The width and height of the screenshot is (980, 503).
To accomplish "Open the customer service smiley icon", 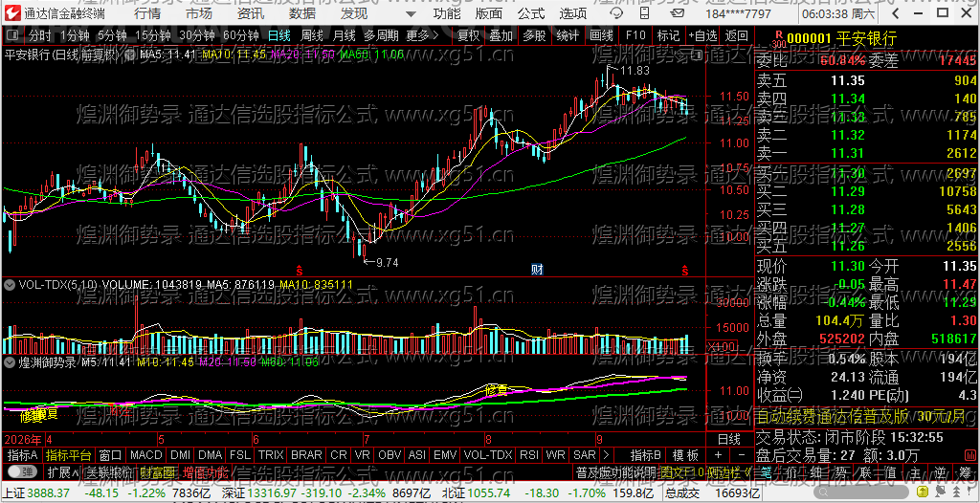I will click(616, 13).
